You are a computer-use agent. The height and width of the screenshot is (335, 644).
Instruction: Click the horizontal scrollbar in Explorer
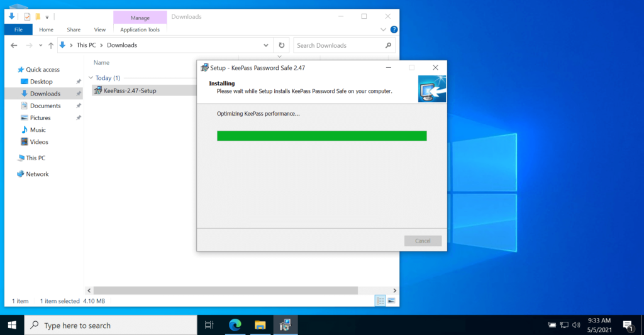pos(226,290)
